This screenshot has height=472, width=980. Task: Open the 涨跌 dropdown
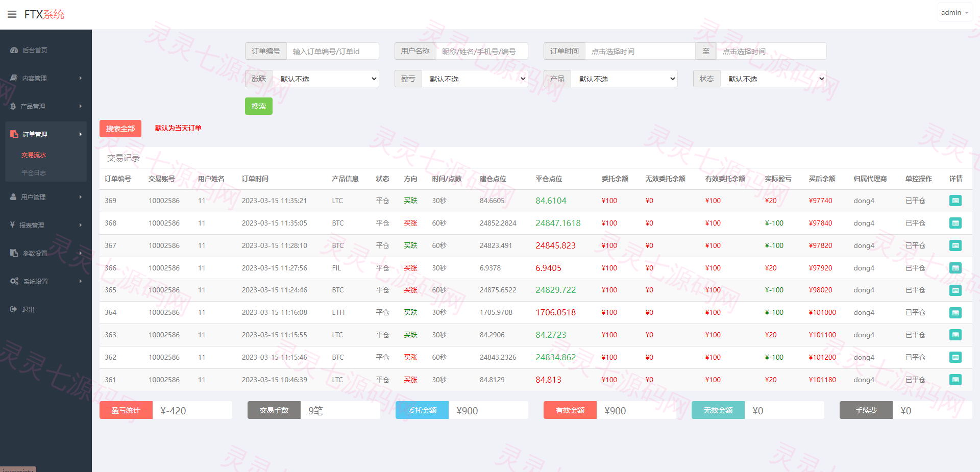(x=326, y=79)
